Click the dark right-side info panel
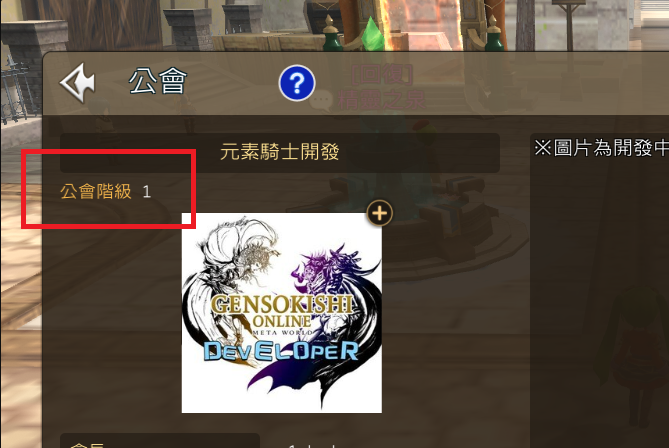This screenshot has width=669, height=448. coord(599,290)
